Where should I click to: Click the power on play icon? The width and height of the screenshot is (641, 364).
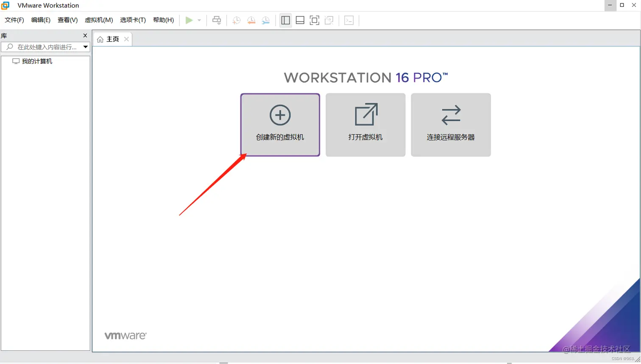pos(189,20)
